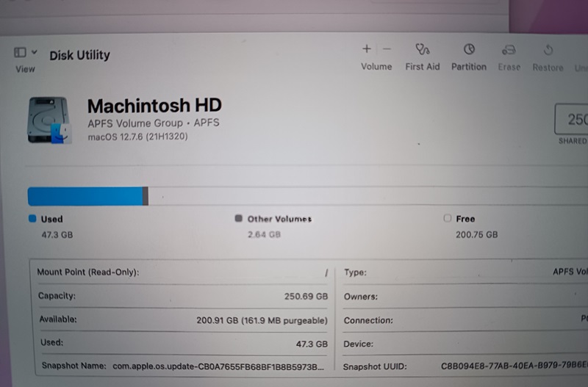Click the Used legend label

51,219
